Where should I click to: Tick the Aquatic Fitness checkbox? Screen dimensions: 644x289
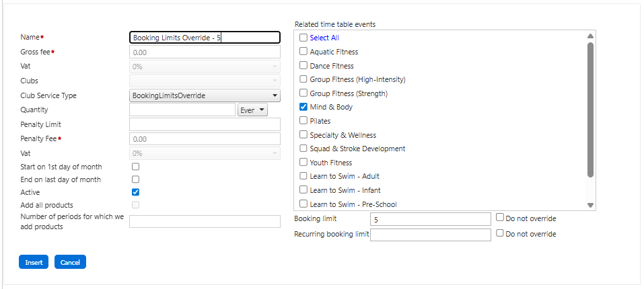tap(303, 52)
